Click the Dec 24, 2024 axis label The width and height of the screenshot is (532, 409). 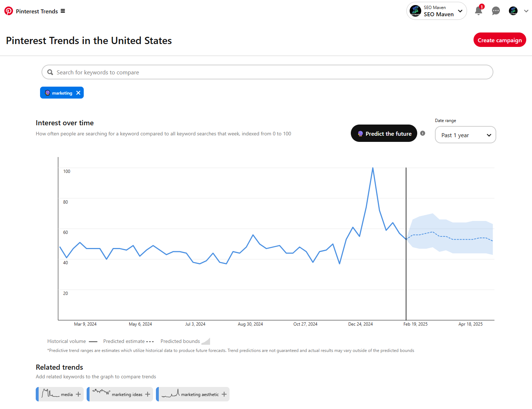pyautogui.click(x=361, y=324)
